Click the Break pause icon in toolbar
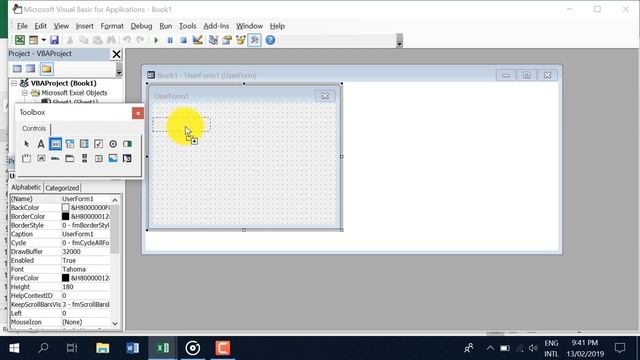 (x=170, y=40)
